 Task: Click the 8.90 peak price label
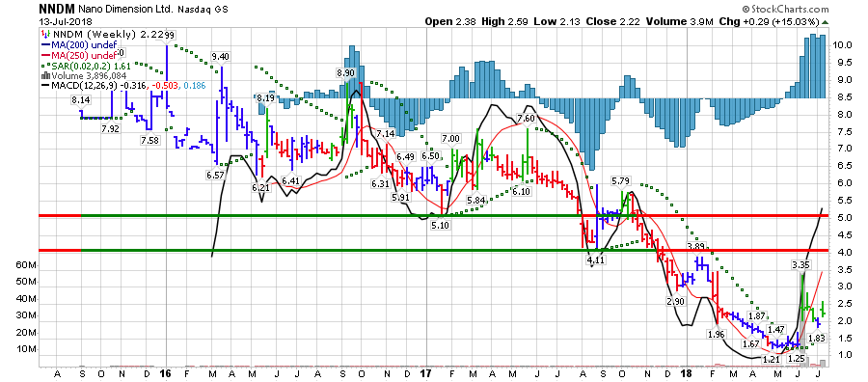pos(345,72)
